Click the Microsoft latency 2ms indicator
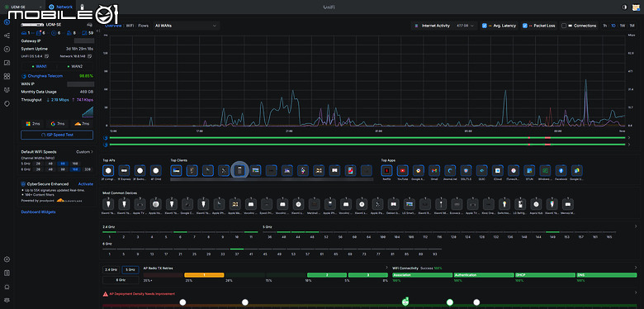644x309 pixels. 33,124
